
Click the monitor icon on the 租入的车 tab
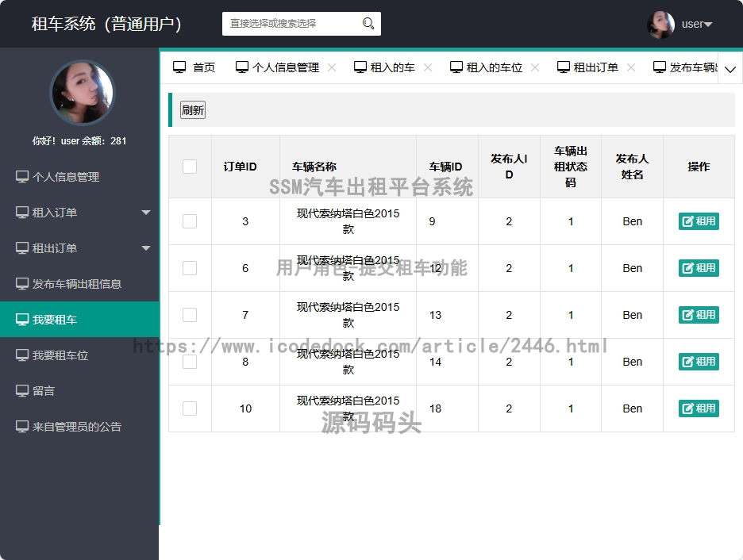360,67
